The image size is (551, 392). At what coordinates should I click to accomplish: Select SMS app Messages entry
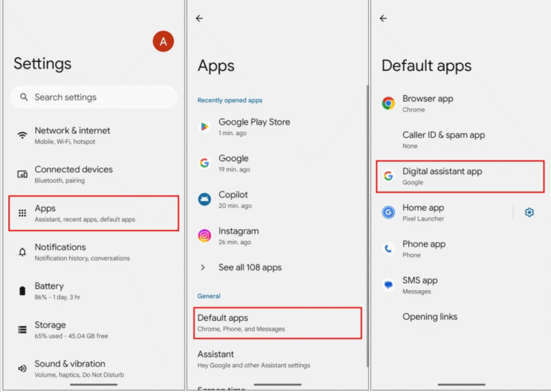(461, 285)
